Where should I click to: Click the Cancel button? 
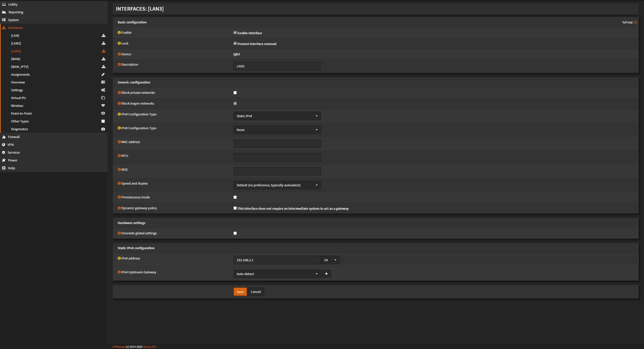click(256, 292)
